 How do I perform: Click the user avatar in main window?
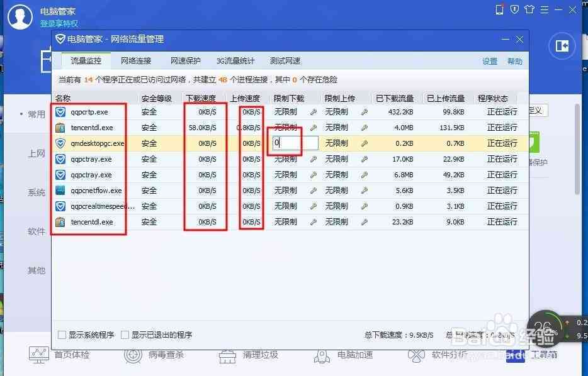[20, 16]
